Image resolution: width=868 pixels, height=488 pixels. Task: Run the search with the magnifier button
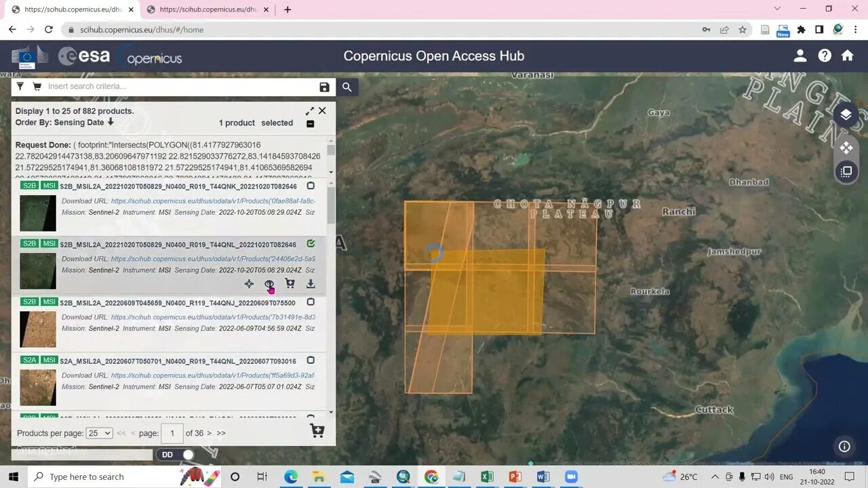pyautogui.click(x=347, y=87)
